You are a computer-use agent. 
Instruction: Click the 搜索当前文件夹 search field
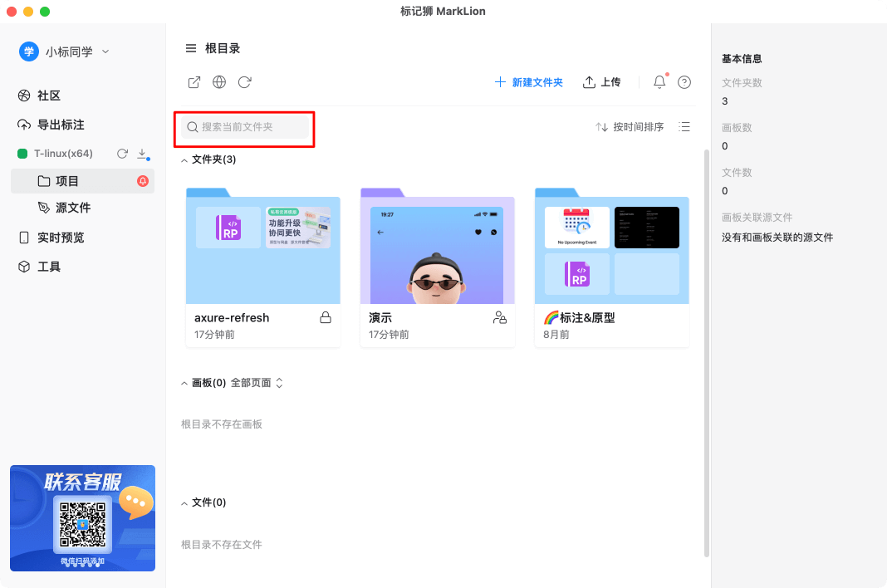point(244,129)
